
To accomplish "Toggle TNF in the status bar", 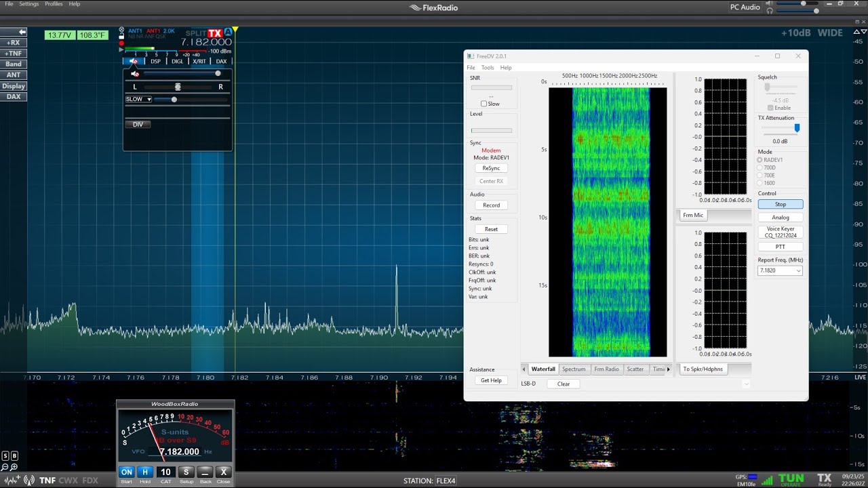I will (47, 481).
